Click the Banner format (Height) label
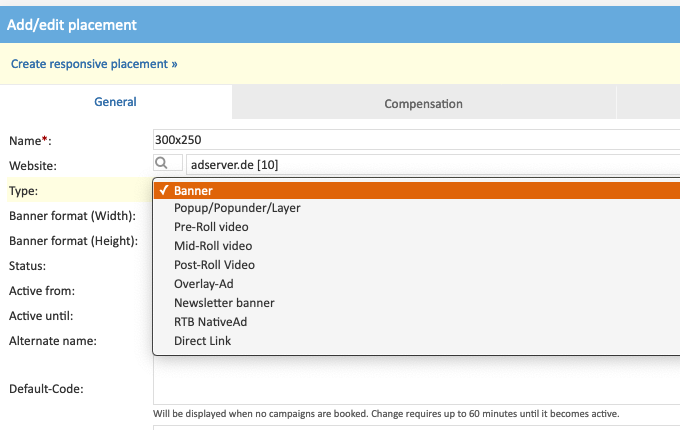680x430 pixels. pyautogui.click(x=73, y=241)
